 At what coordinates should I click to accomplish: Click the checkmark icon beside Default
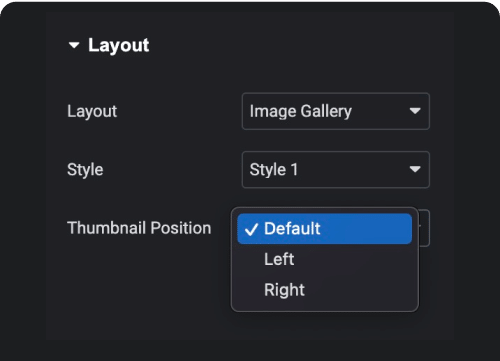(x=251, y=229)
